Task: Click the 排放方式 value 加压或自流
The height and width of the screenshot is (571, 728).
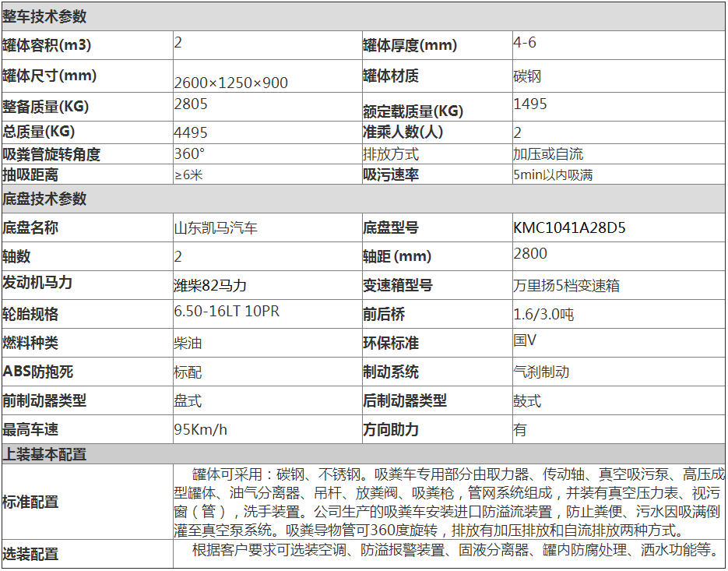Action: point(548,154)
